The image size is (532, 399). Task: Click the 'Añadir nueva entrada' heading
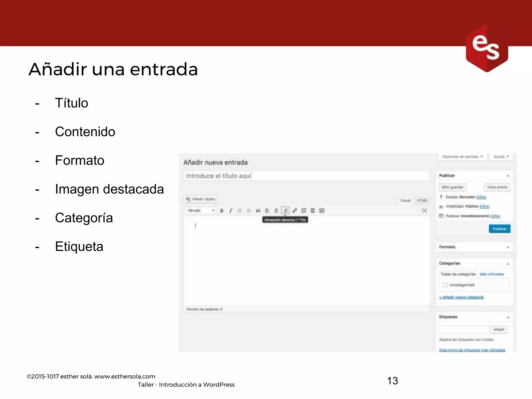tap(216, 163)
